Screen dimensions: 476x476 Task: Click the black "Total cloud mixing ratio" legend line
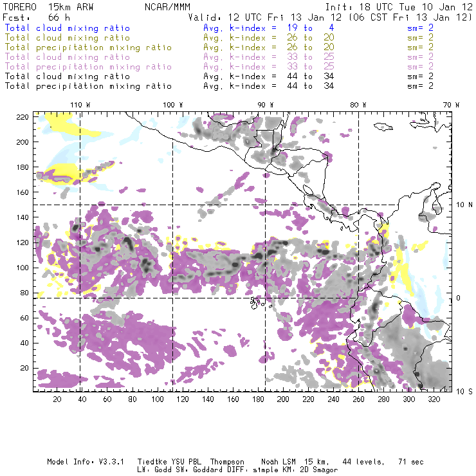68,76
